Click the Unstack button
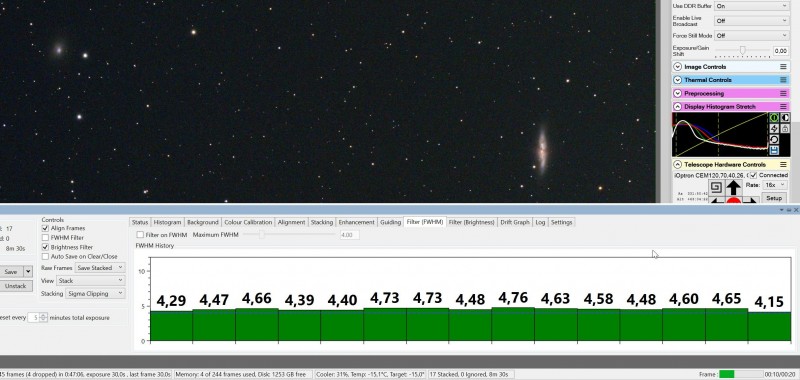The width and height of the screenshot is (800, 380). pyautogui.click(x=15, y=286)
